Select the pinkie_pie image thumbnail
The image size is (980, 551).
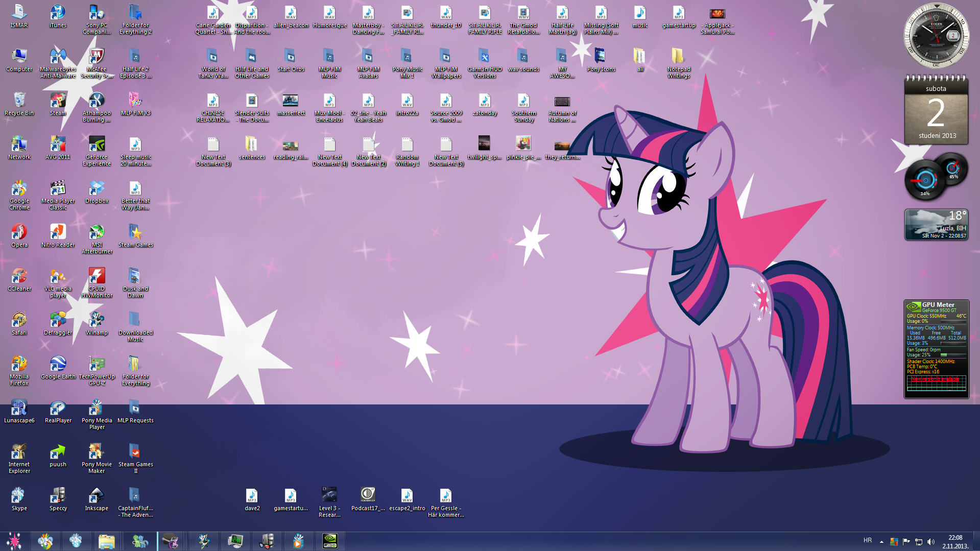[x=523, y=148]
